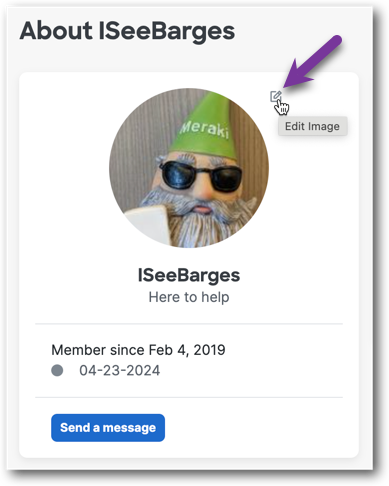Click the Meraki text on the hat
This screenshot has height=486, width=389.
[205, 129]
